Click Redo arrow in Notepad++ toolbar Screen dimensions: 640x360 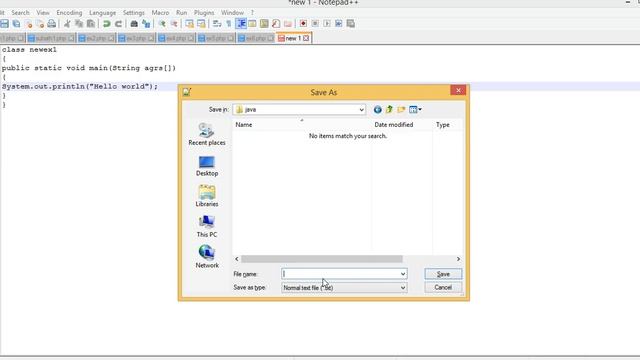point(118,24)
